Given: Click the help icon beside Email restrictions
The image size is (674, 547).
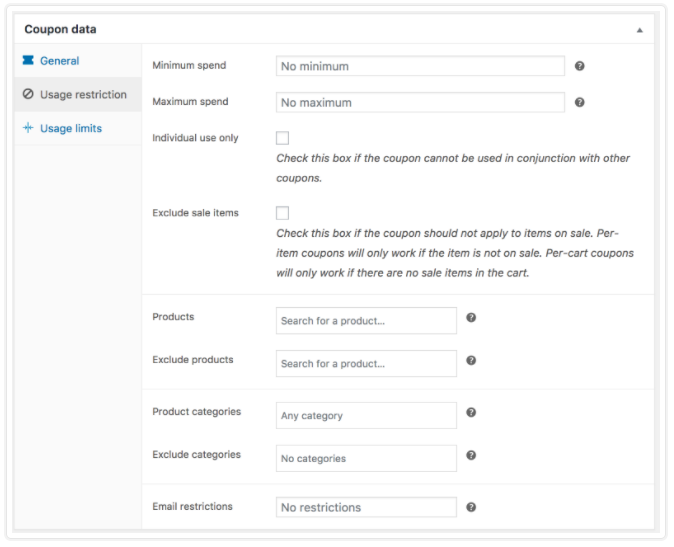Looking at the screenshot, I should click(471, 507).
